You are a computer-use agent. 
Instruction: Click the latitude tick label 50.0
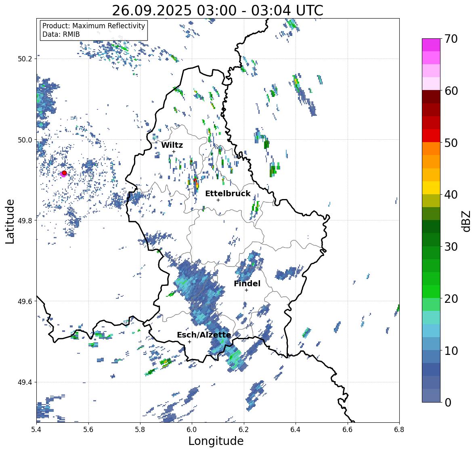click(25, 140)
